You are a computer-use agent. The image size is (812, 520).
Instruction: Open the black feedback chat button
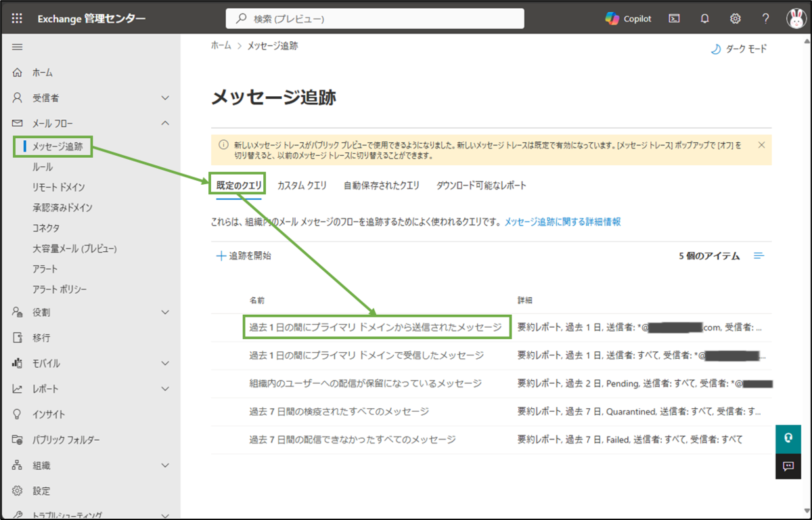tap(788, 466)
